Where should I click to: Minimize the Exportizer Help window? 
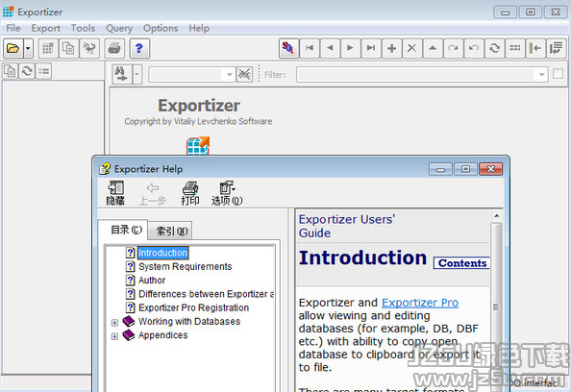440,169
